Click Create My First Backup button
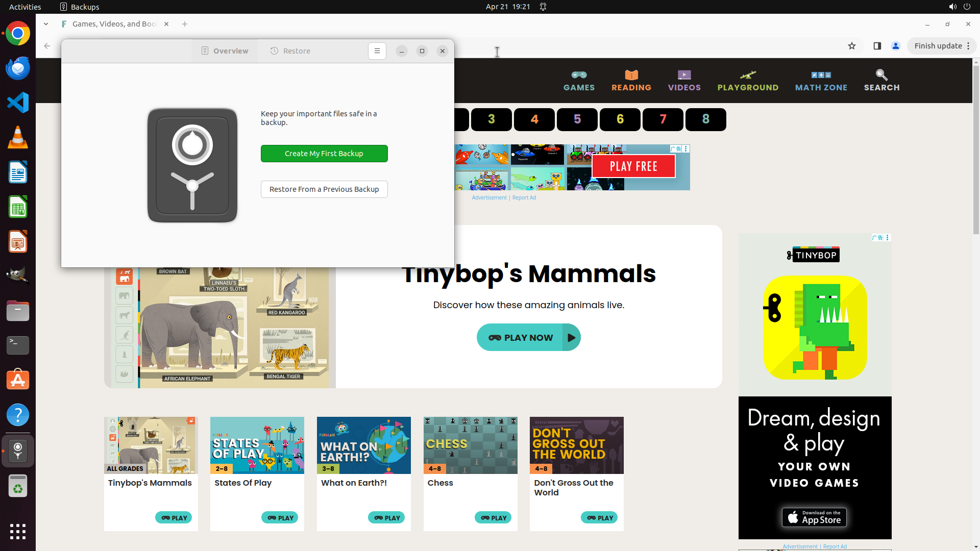This screenshot has height=551, width=980. 324,154
